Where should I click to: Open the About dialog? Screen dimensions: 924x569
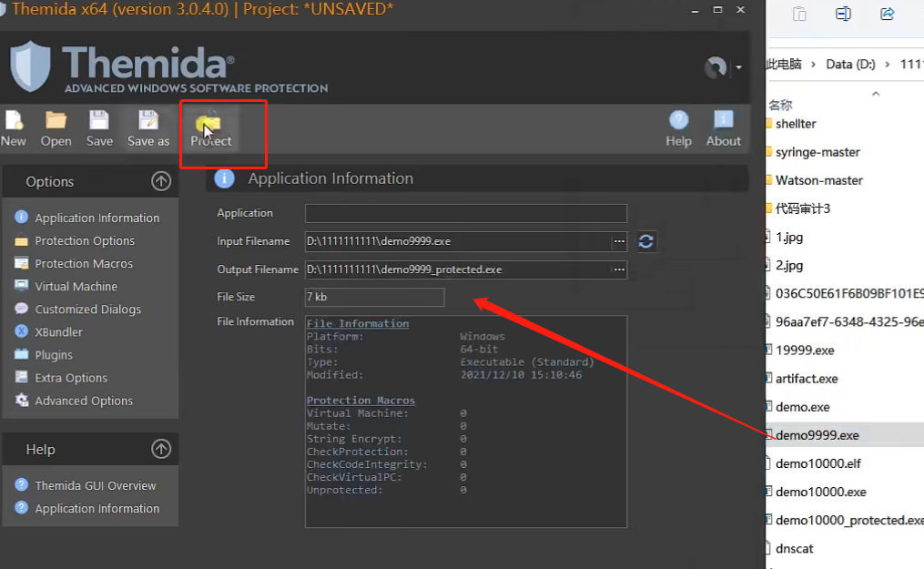tap(723, 127)
